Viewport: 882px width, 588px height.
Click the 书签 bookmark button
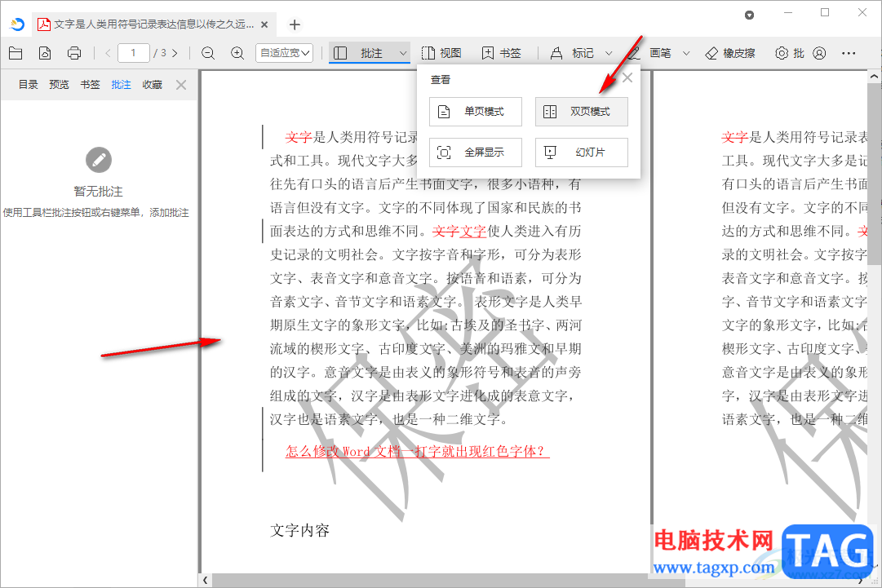coord(502,53)
